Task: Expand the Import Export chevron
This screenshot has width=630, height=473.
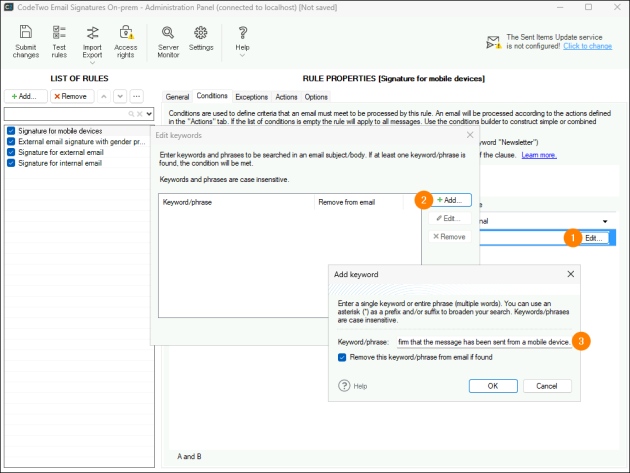Action: click(x=92, y=63)
